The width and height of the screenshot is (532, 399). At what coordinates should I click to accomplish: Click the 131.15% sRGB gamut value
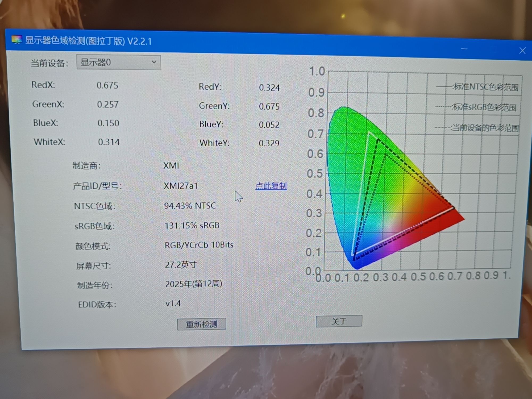[x=192, y=226]
